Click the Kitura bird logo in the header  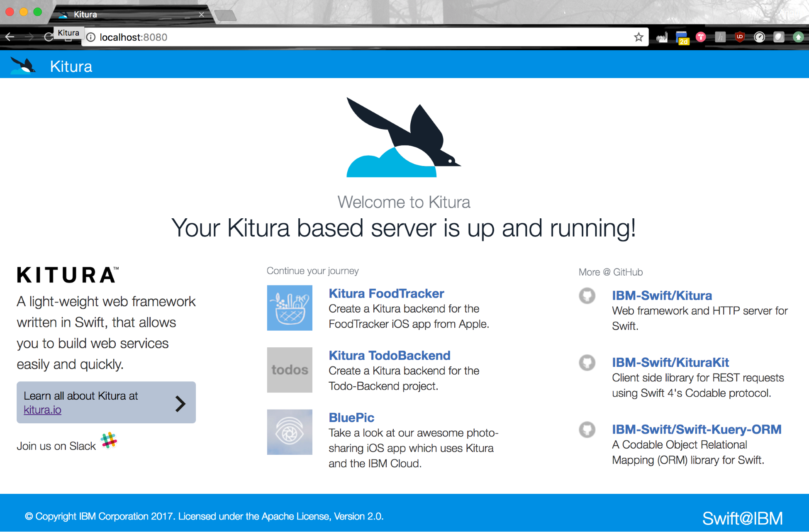[23, 66]
